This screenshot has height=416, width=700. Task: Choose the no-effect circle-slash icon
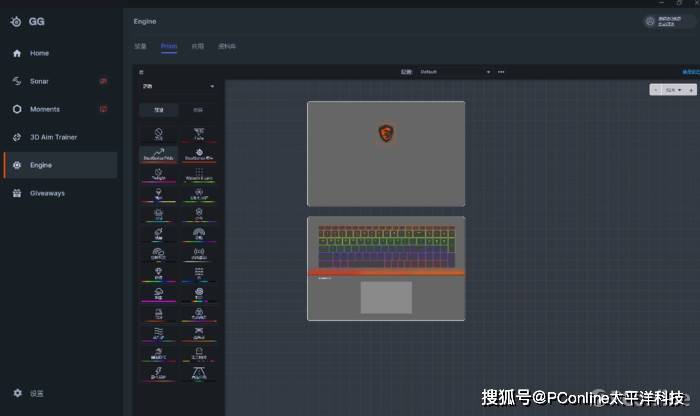[158, 134]
